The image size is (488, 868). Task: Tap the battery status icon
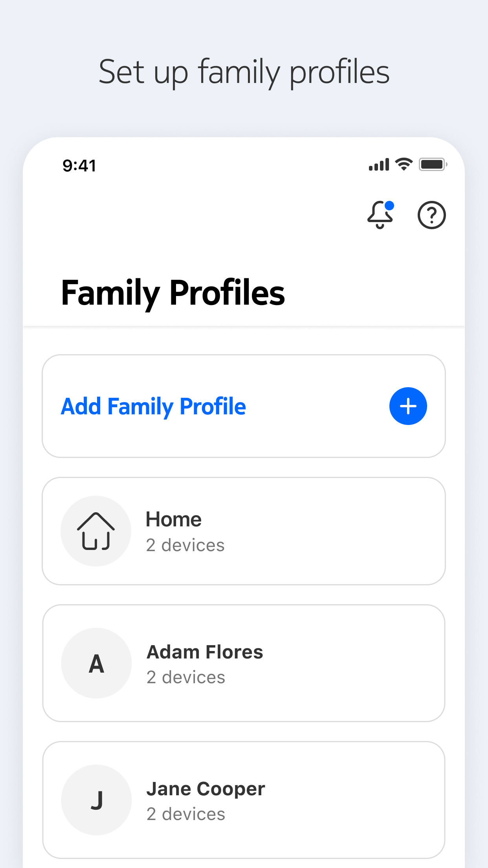[x=433, y=164]
